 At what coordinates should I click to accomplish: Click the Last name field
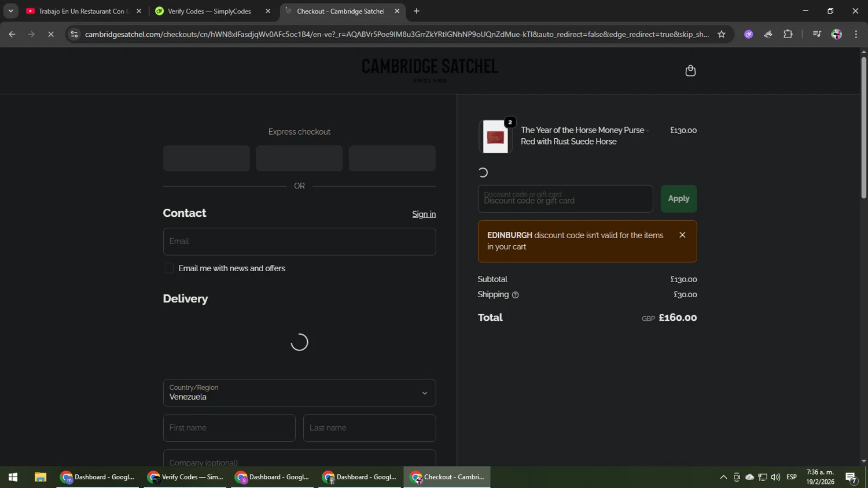[369, 428]
